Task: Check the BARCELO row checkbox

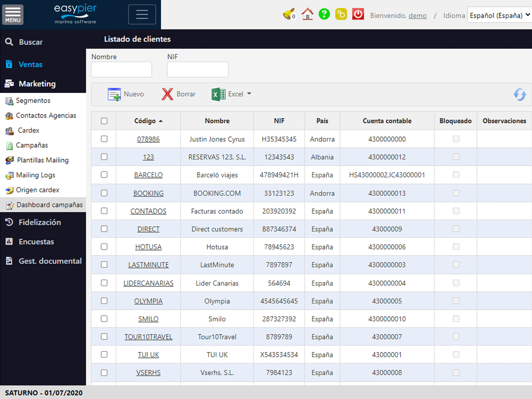Action: (x=104, y=175)
